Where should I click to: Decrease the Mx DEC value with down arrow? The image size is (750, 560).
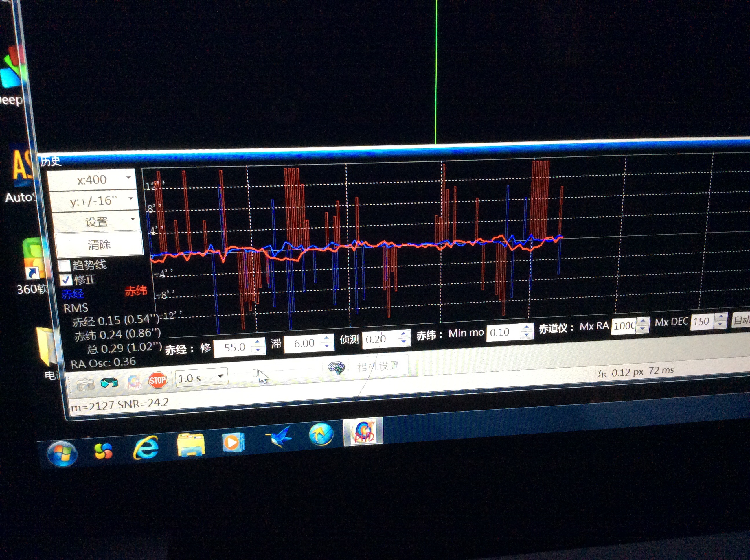pos(721,324)
